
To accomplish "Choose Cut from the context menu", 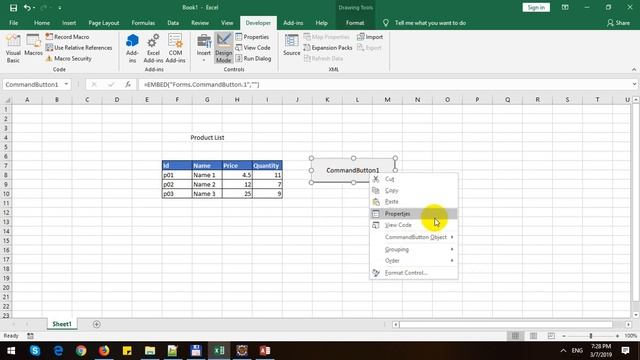I will (x=413, y=179).
